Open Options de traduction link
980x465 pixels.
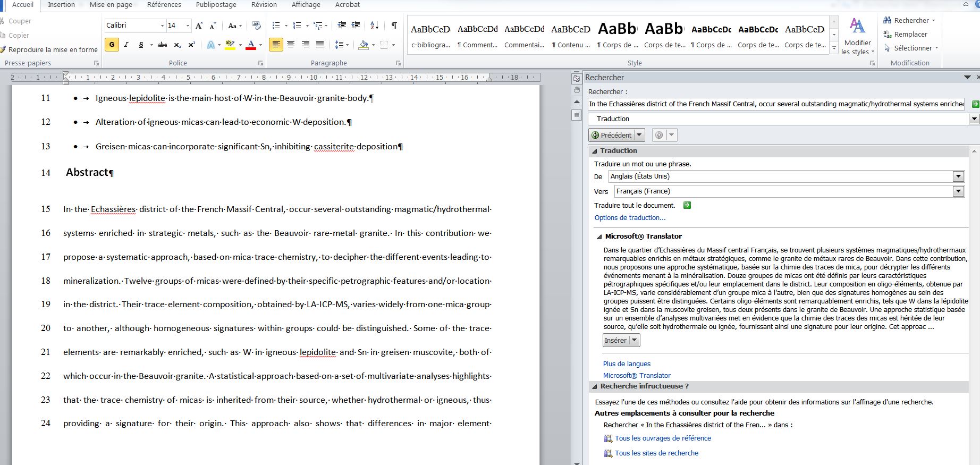click(630, 218)
